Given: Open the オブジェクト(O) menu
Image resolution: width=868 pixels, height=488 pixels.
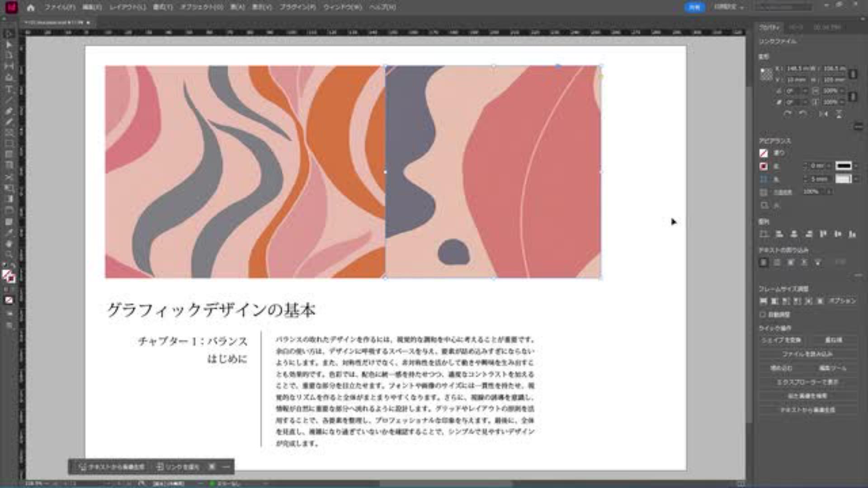Looking at the screenshot, I should pos(202,7).
